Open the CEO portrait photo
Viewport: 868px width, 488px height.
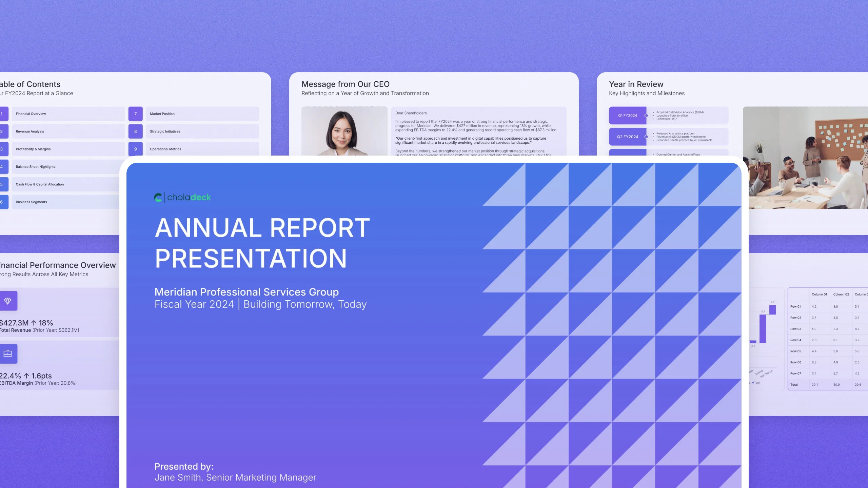pyautogui.click(x=344, y=131)
